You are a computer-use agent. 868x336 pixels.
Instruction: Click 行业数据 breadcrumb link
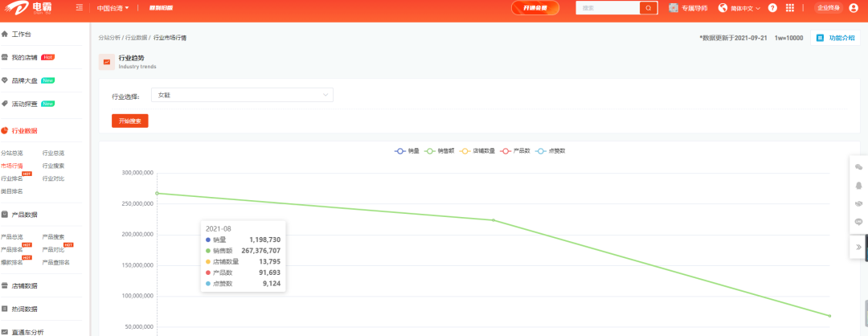pos(136,38)
